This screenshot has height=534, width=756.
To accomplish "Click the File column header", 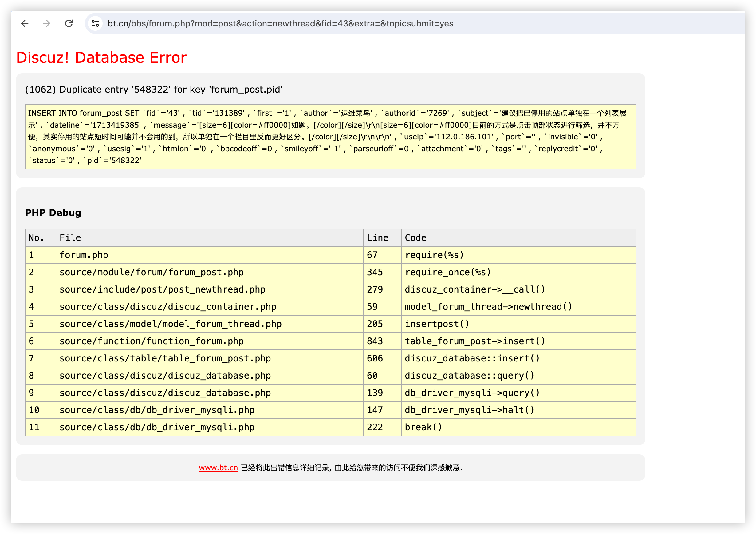I will tap(210, 238).
